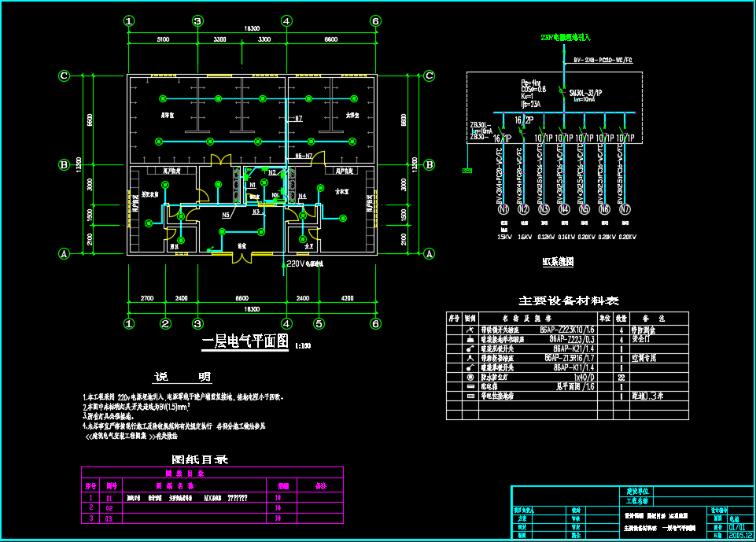Select grid bubble C left of the plan
This screenshot has height=542, width=756.
pos(64,76)
